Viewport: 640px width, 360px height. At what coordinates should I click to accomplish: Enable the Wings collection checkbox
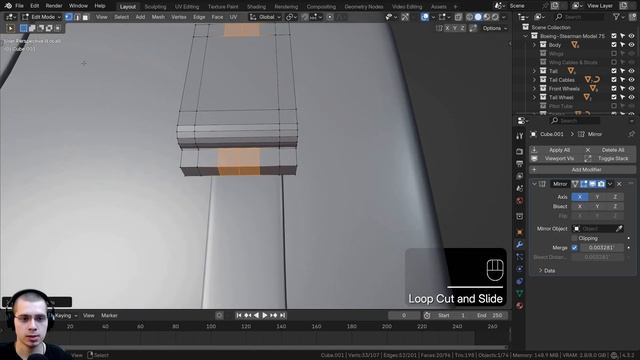[614, 53]
